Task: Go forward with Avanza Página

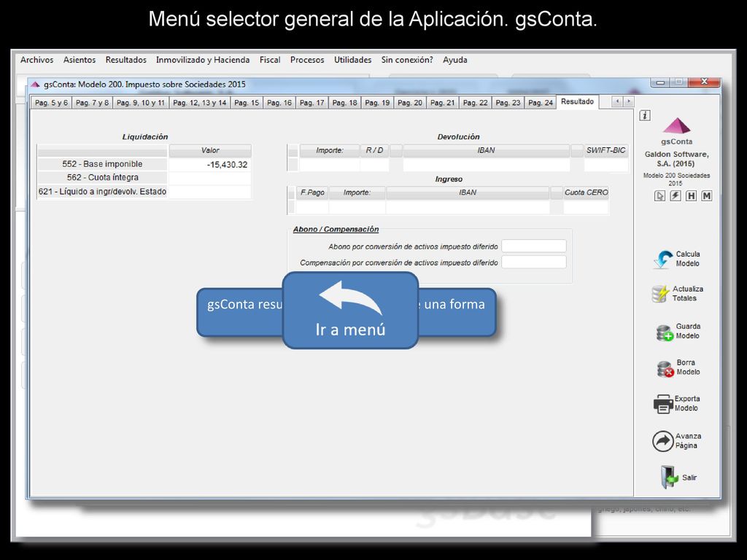Action: (x=676, y=441)
